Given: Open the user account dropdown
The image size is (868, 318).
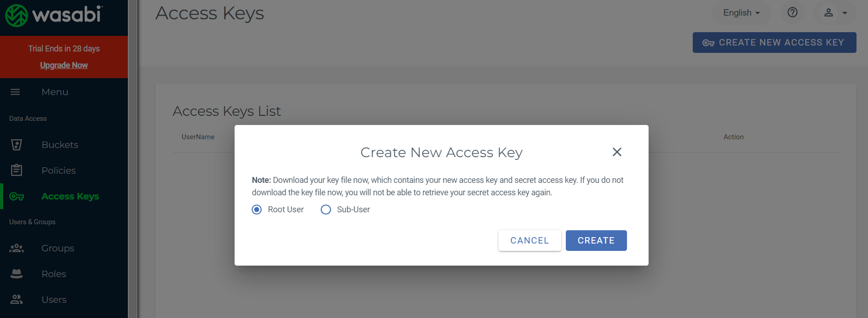Looking at the screenshot, I should 835,13.
